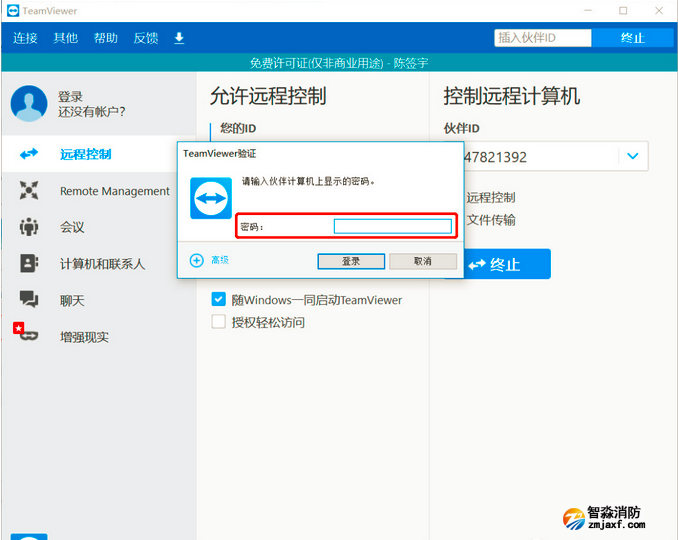
Task: Click the Remote Management sidebar icon
Action: (x=29, y=191)
